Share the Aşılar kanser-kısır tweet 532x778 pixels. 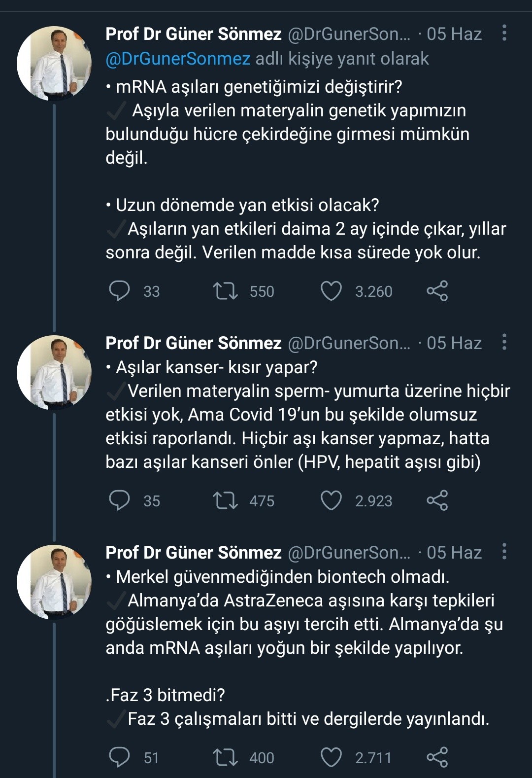tap(437, 500)
